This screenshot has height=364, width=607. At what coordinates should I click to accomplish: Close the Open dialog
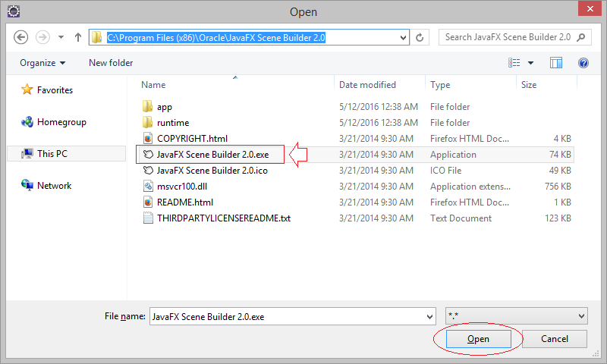point(590,8)
